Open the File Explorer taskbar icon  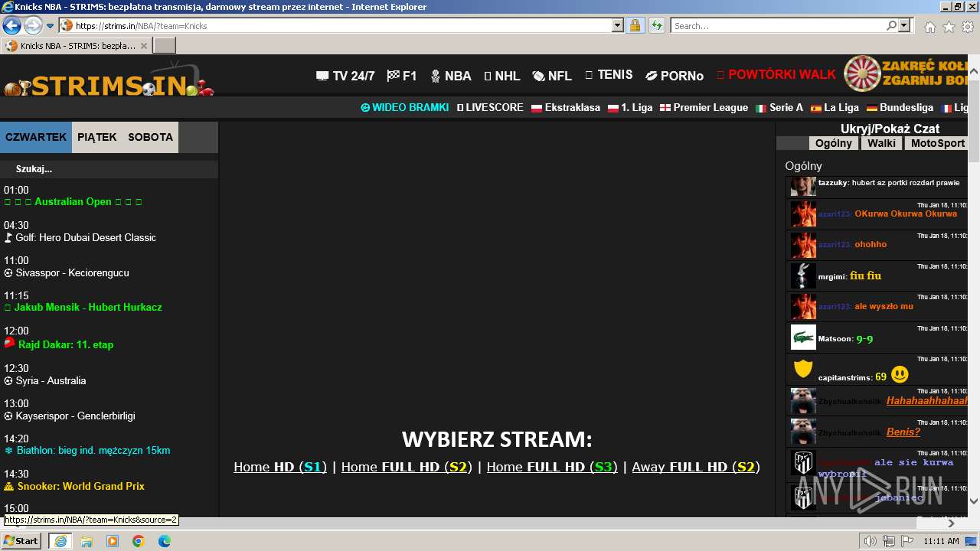click(87, 541)
